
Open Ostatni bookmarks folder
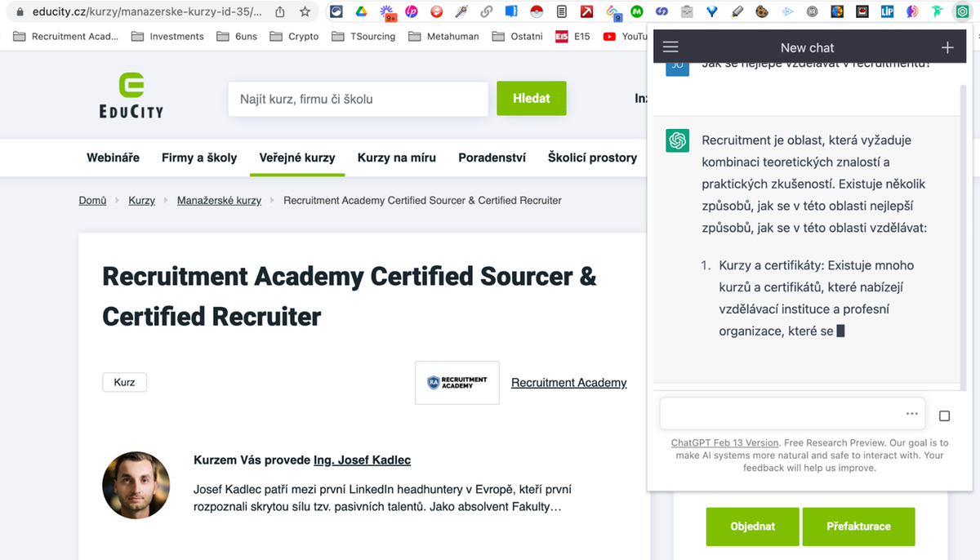[518, 36]
